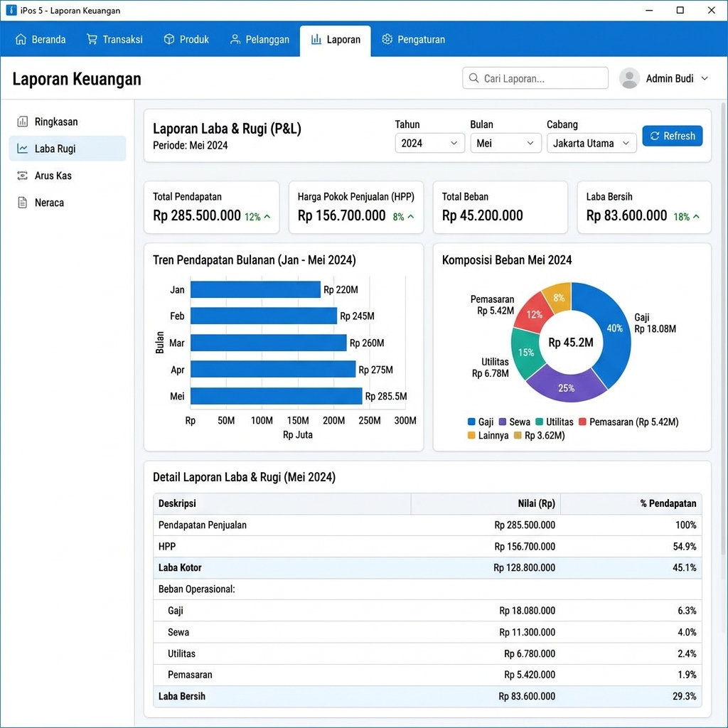Click the Total Pendapatan summary card
Image resolution: width=728 pixels, height=728 pixels.
(x=212, y=207)
